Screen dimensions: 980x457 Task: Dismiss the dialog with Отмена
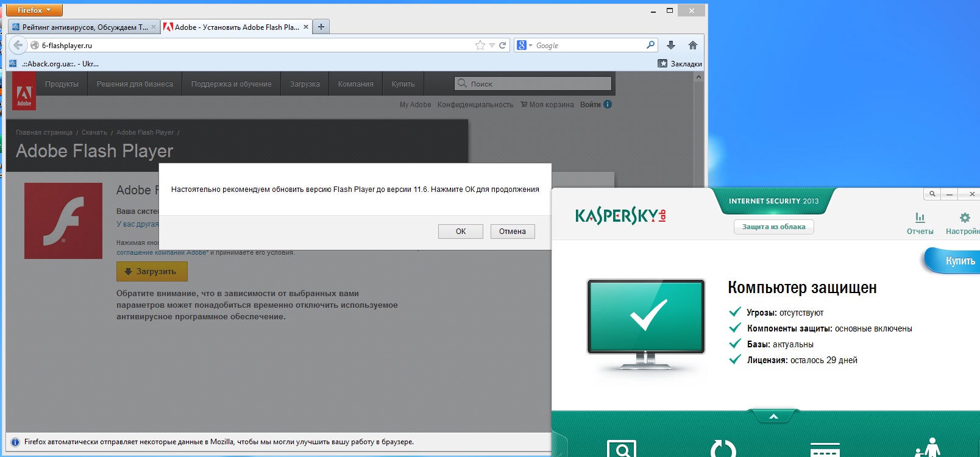513,232
